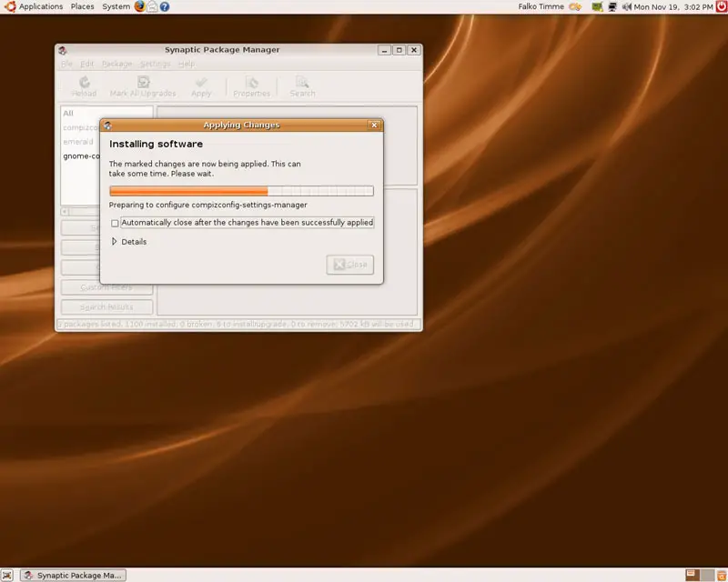Maximize the Synaptic Package Manager window
The width and height of the screenshot is (728, 582).
[399, 50]
